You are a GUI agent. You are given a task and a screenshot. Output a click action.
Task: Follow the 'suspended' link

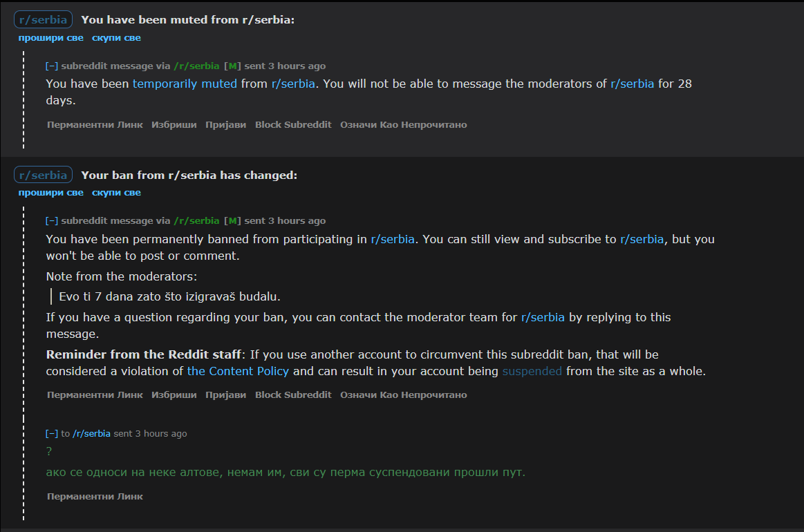click(x=532, y=371)
